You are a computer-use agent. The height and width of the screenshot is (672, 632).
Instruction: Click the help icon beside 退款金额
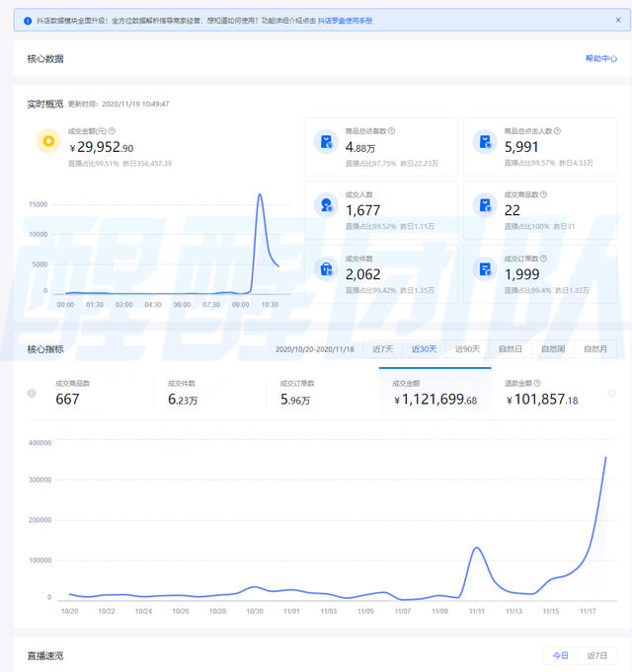537,383
